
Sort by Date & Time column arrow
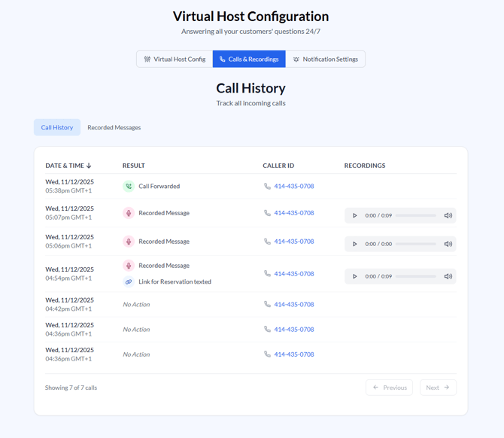coord(89,166)
